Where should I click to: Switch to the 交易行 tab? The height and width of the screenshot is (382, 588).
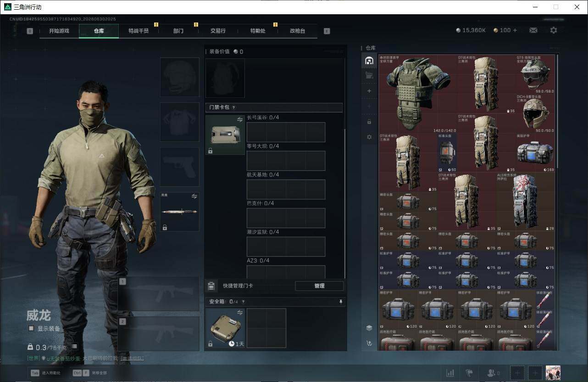point(218,31)
